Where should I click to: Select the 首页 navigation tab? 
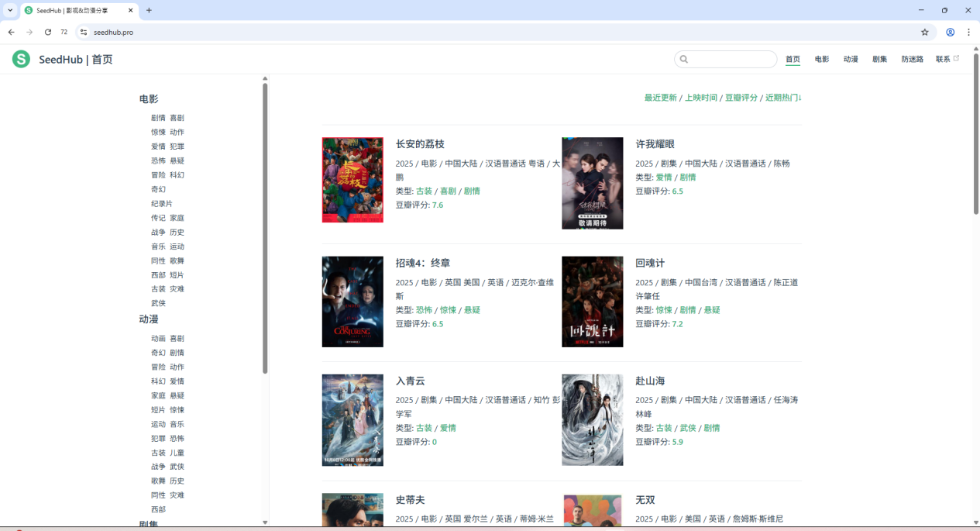(x=793, y=59)
